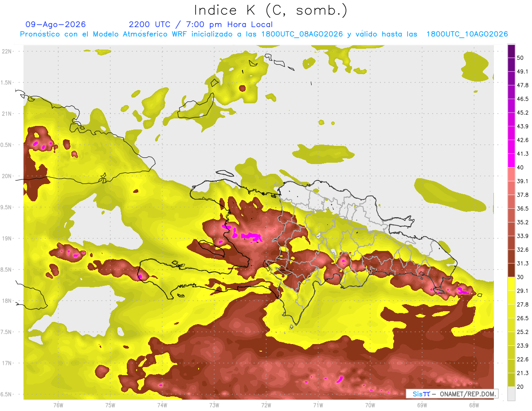This screenshot has height=411, width=532.
Task: Click the colorbar value 31.3
Action: (523, 263)
